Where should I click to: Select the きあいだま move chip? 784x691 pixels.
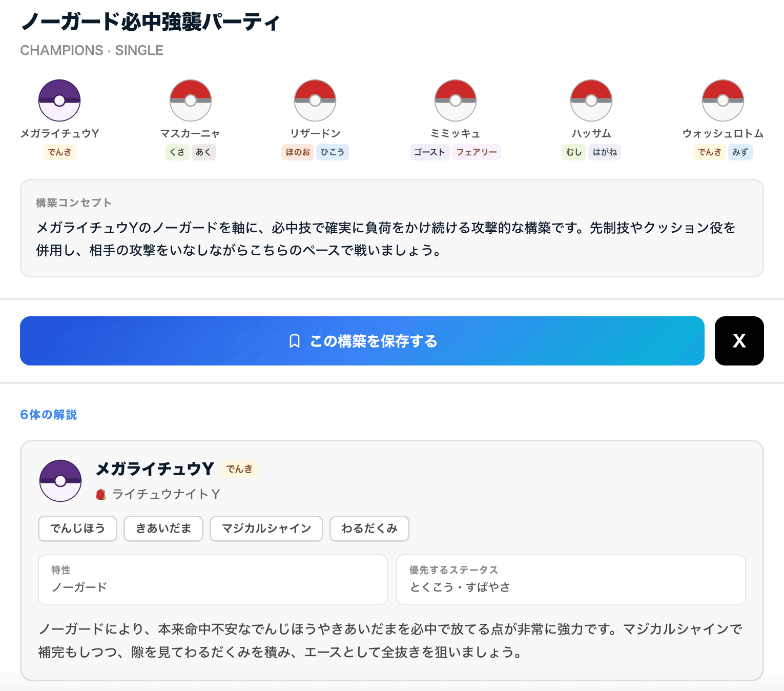coord(163,529)
